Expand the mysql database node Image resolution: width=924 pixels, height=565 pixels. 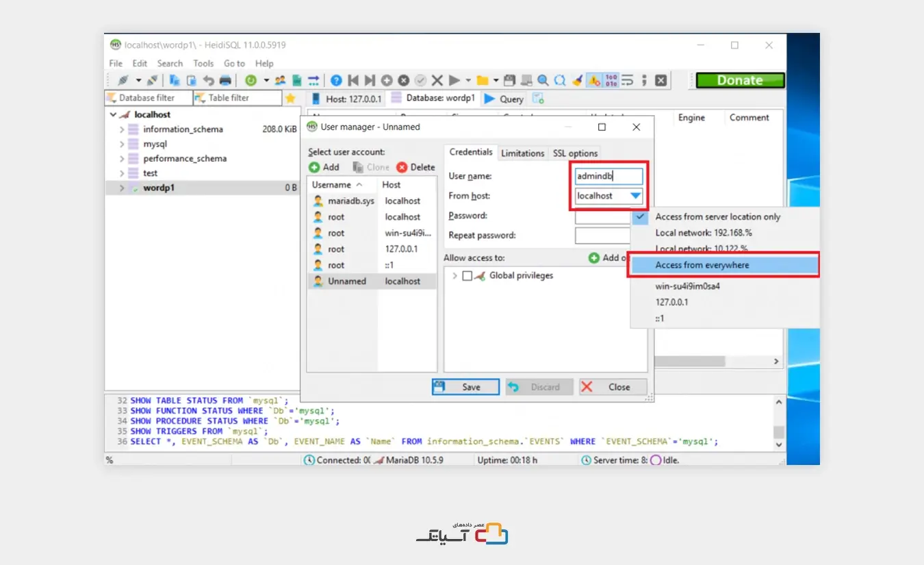tap(122, 144)
